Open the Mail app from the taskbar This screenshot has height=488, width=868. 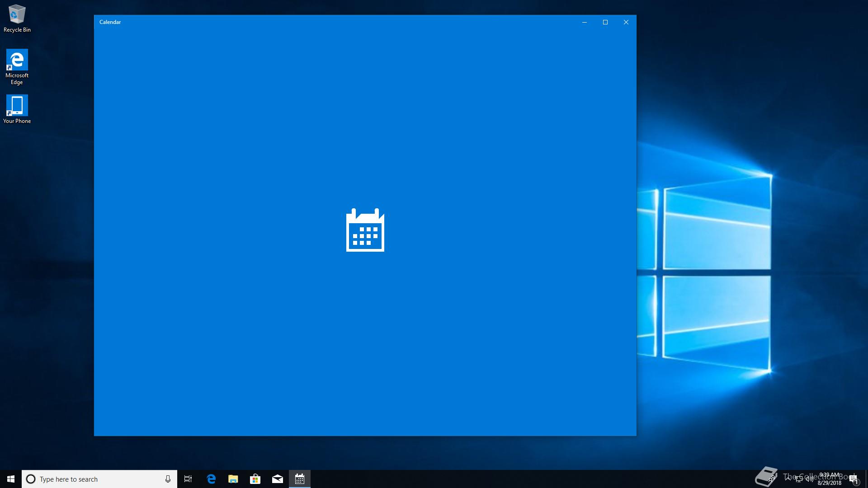pos(278,479)
